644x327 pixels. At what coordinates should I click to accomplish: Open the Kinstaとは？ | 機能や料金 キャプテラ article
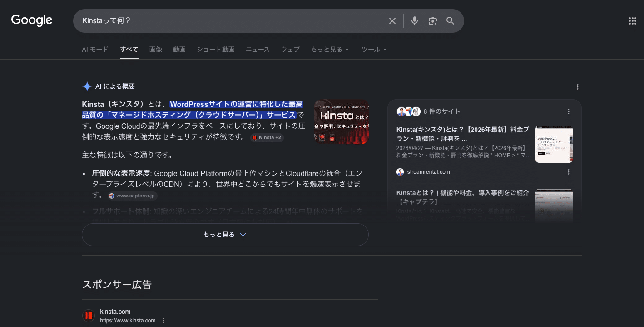click(x=463, y=197)
